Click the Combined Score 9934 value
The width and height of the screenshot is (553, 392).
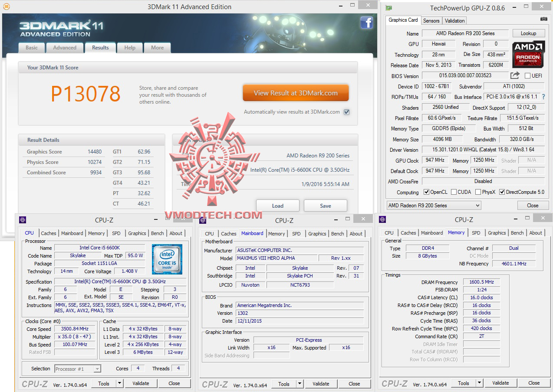pos(96,173)
